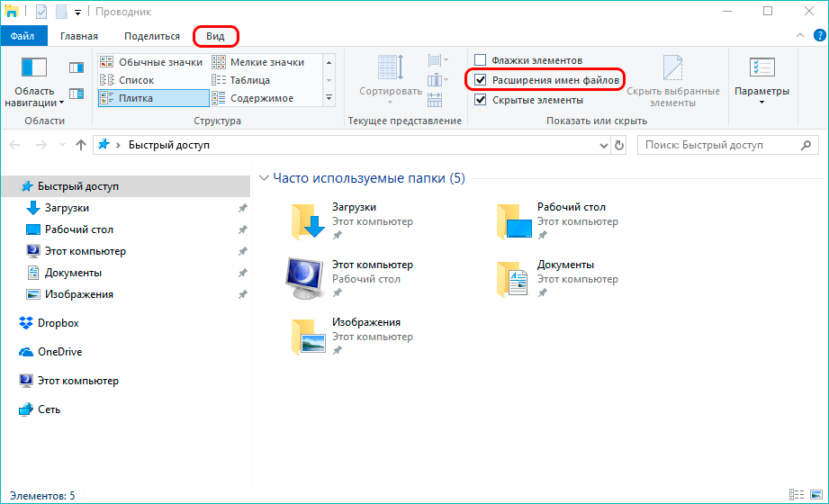Collapse the ribbon with chevron
This screenshot has height=504, width=829.
(800, 35)
